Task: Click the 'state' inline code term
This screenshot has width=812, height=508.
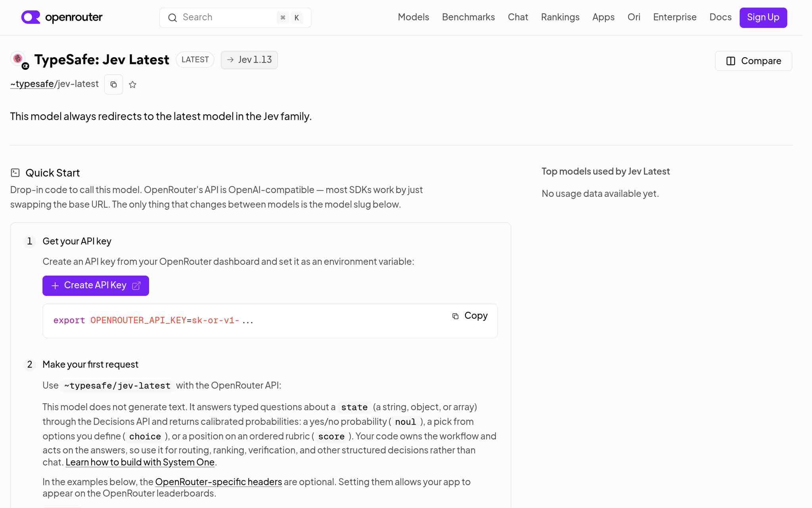Action: (354, 407)
